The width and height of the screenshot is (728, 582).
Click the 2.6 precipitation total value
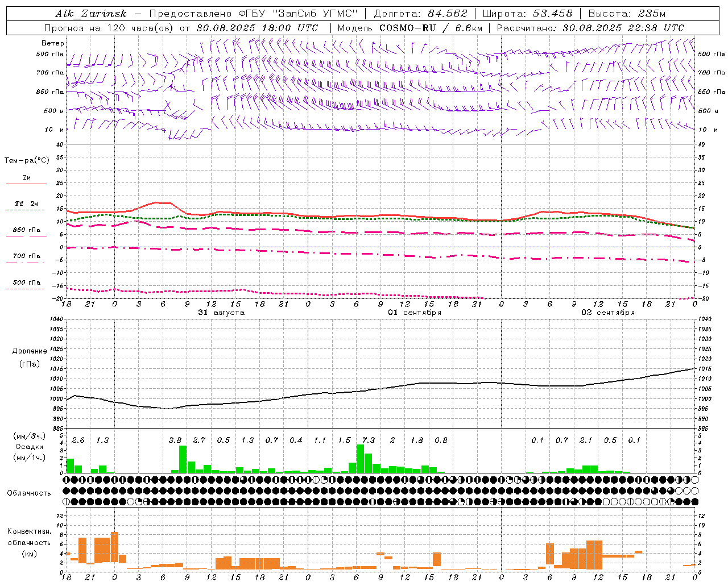coord(78,440)
